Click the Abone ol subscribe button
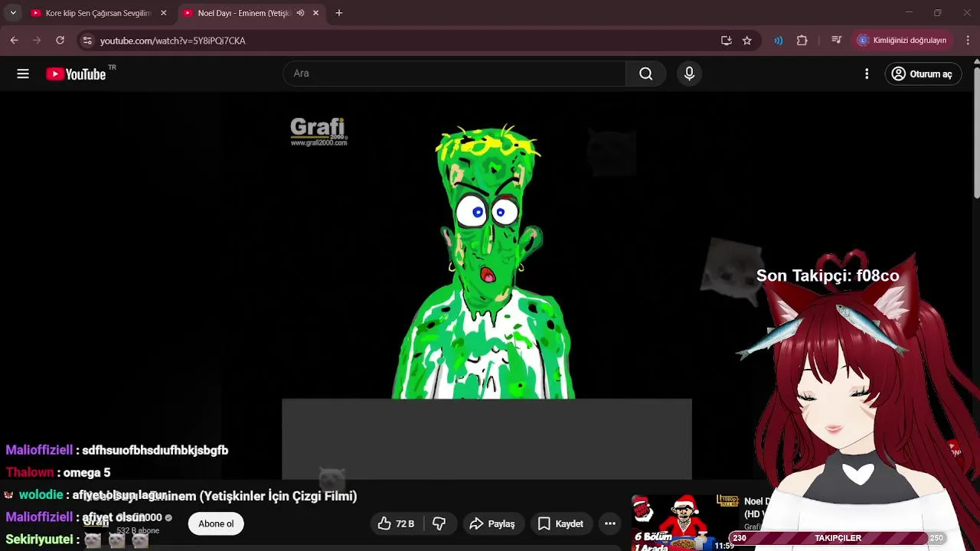 pos(216,524)
